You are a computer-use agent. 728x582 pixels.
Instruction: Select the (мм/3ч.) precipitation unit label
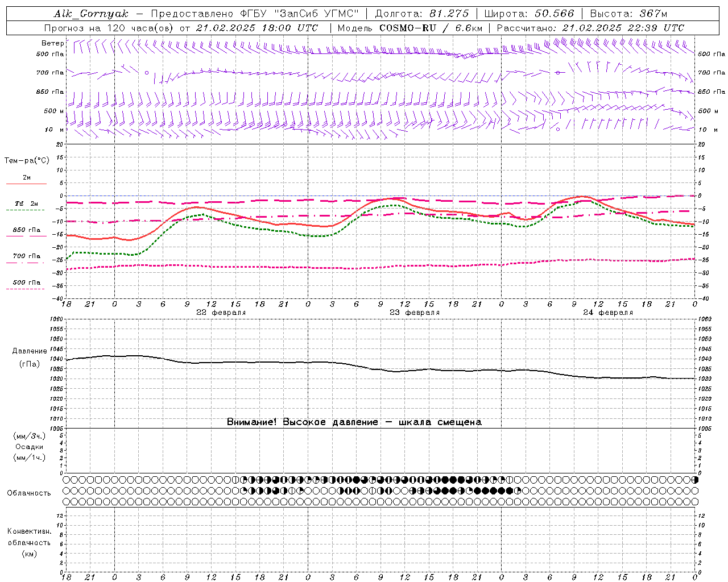tap(30, 436)
